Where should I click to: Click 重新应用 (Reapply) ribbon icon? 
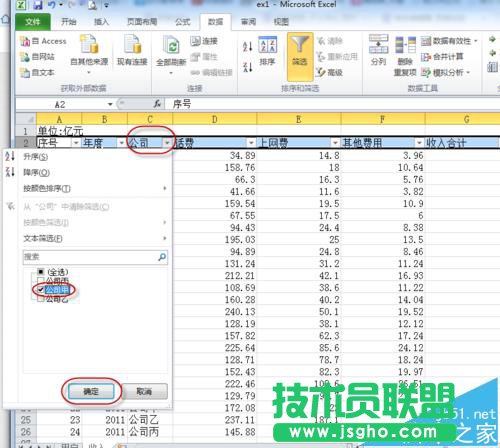click(x=321, y=57)
